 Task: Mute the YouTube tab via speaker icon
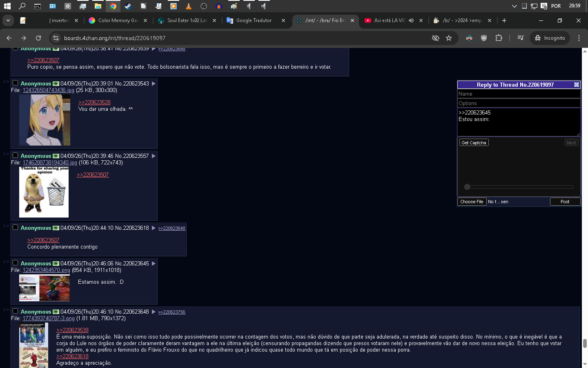pyautogui.click(x=411, y=20)
